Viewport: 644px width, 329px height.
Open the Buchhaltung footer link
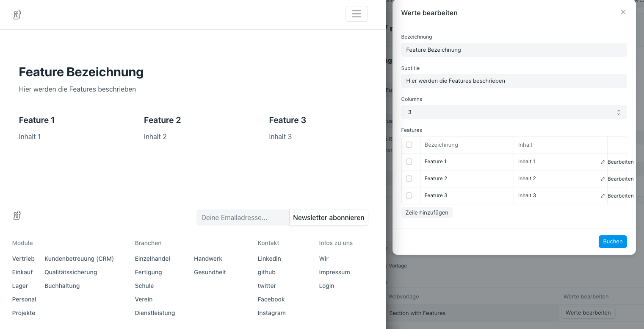(x=62, y=286)
